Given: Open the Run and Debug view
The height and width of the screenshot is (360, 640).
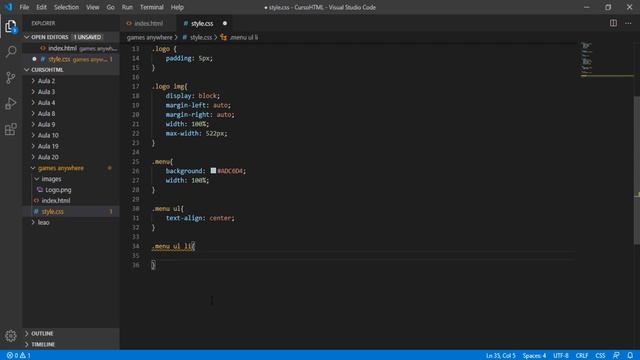Looking at the screenshot, I should pyautogui.click(x=11, y=103).
